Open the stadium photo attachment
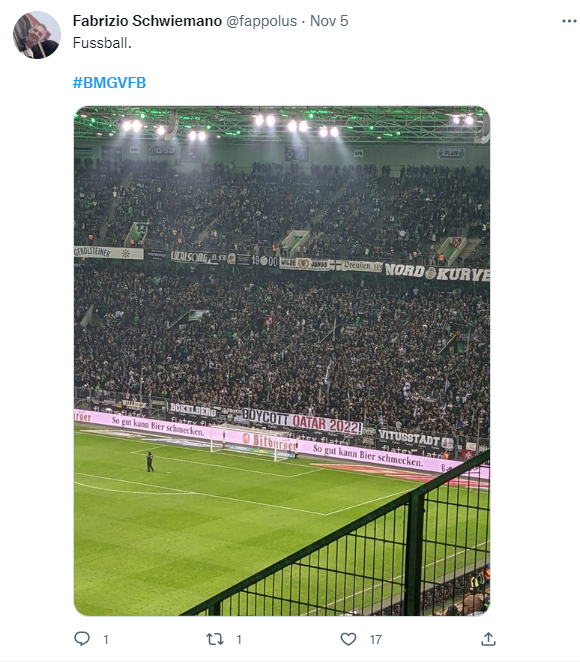580x662 pixels. [282, 361]
